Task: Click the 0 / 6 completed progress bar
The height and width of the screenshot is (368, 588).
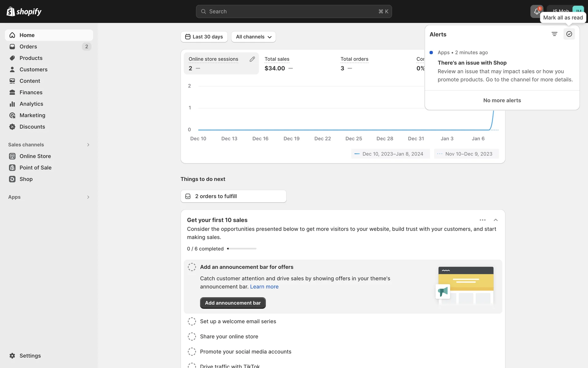Action: 242,249
